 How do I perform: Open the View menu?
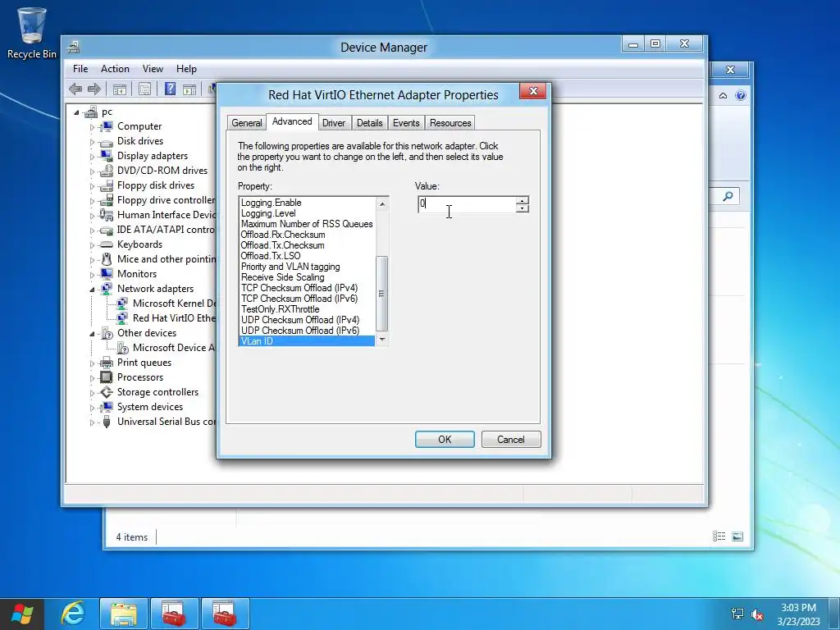153,69
